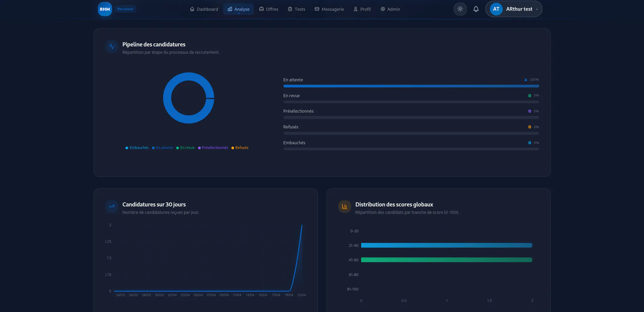Click the Admin gear icon

(x=383, y=9)
